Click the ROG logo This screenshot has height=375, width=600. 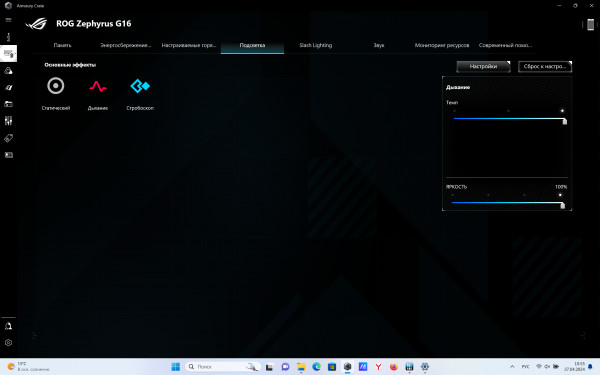(36, 24)
